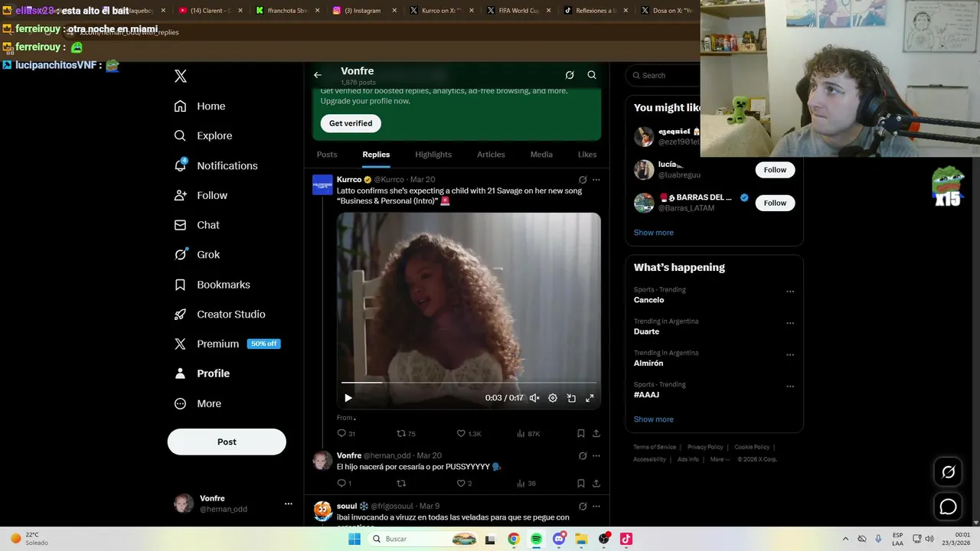Open video settings gear
The image size is (980, 551).
(x=553, y=398)
